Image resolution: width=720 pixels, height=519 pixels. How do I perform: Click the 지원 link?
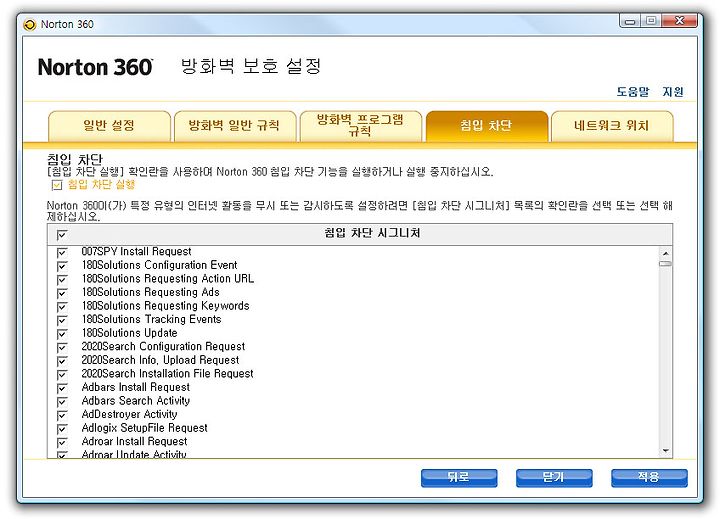(673, 92)
